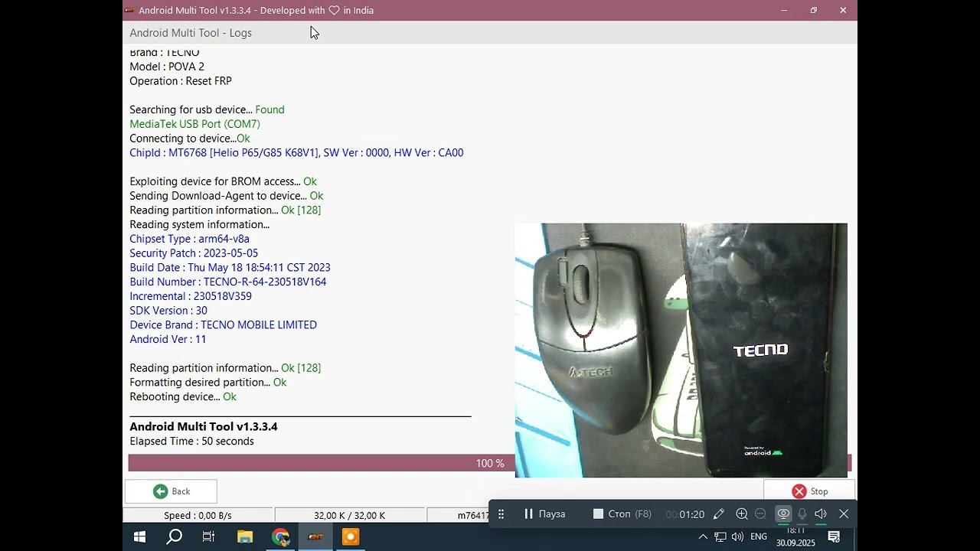
Task: Toggle the webcam overlay icon
Action: 783,514
